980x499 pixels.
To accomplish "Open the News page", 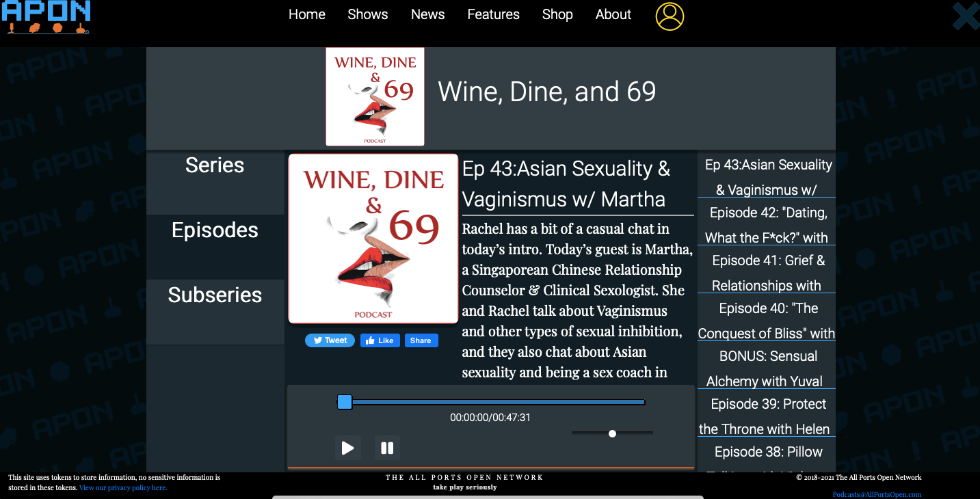I will click(427, 14).
